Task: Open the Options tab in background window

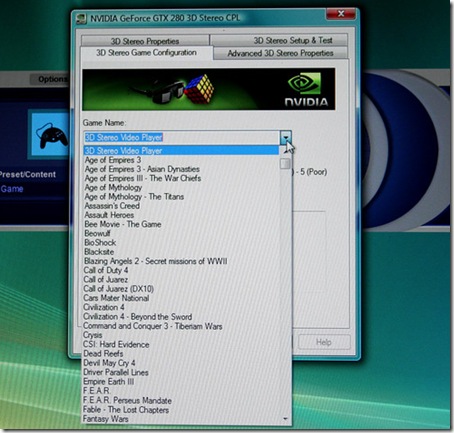Action: click(x=51, y=79)
